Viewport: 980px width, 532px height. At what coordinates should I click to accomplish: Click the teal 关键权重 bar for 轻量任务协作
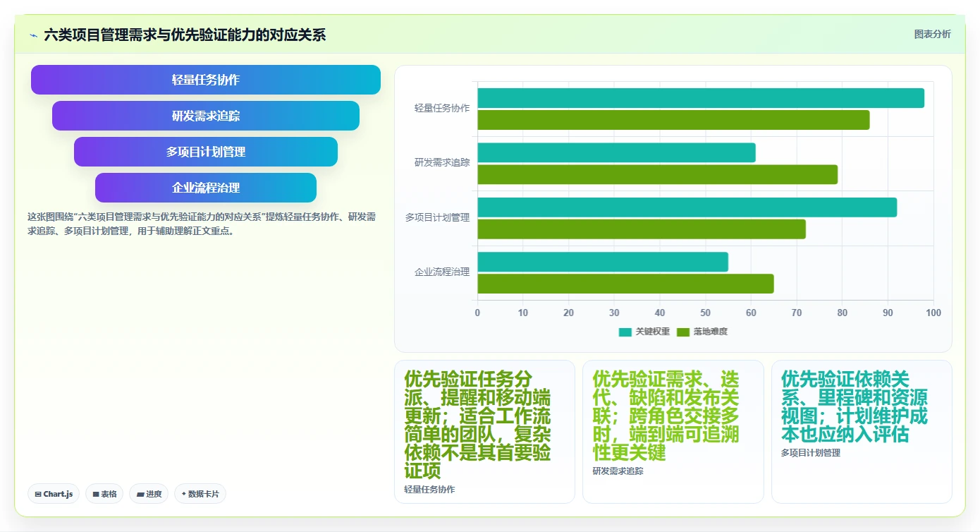tap(701, 98)
